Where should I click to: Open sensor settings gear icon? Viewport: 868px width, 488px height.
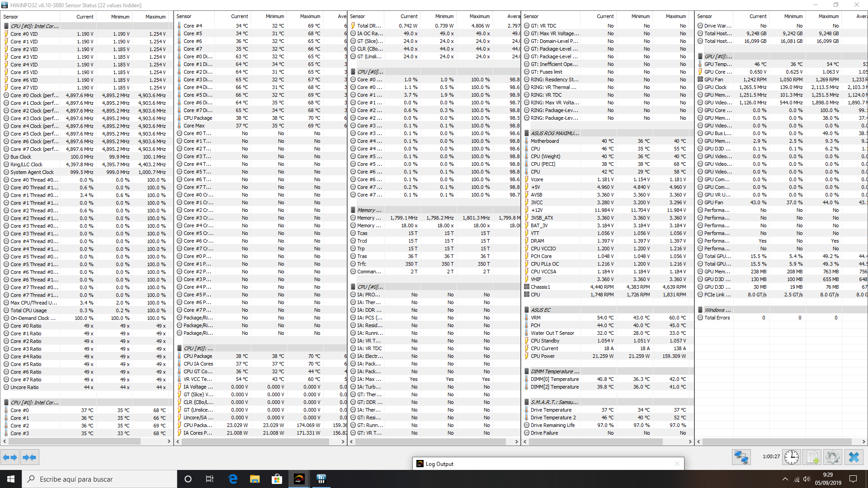tap(832, 457)
